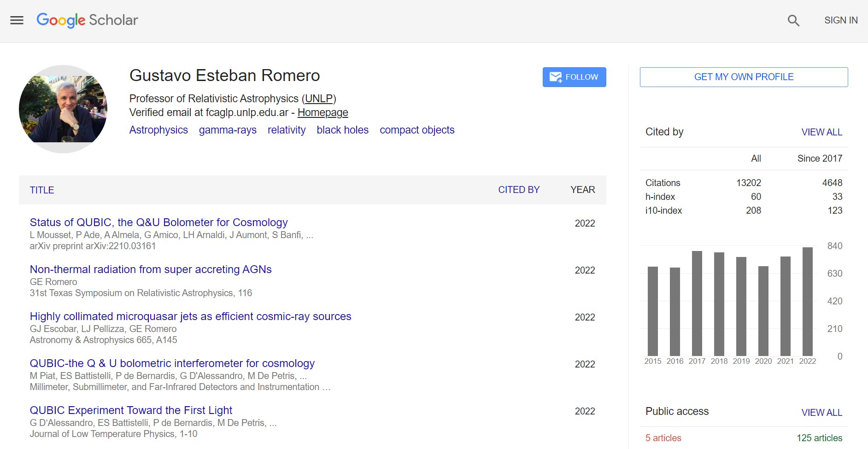The height and width of the screenshot is (449, 868).
Task: Click the search magnifier icon
Action: coord(793,20)
